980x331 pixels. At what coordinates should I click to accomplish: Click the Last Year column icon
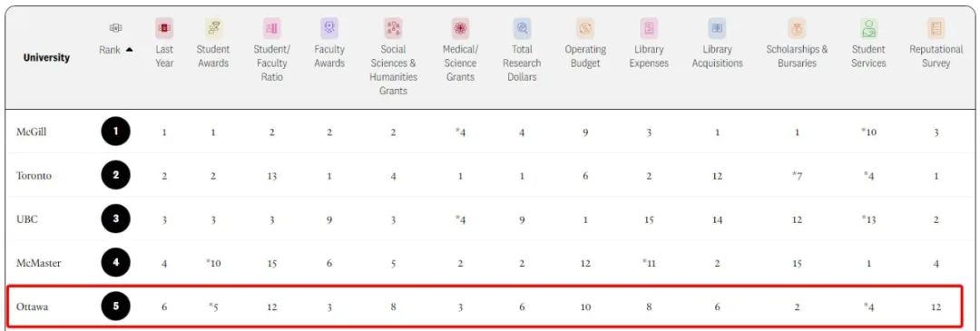pyautogui.click(x=164, y=28)
